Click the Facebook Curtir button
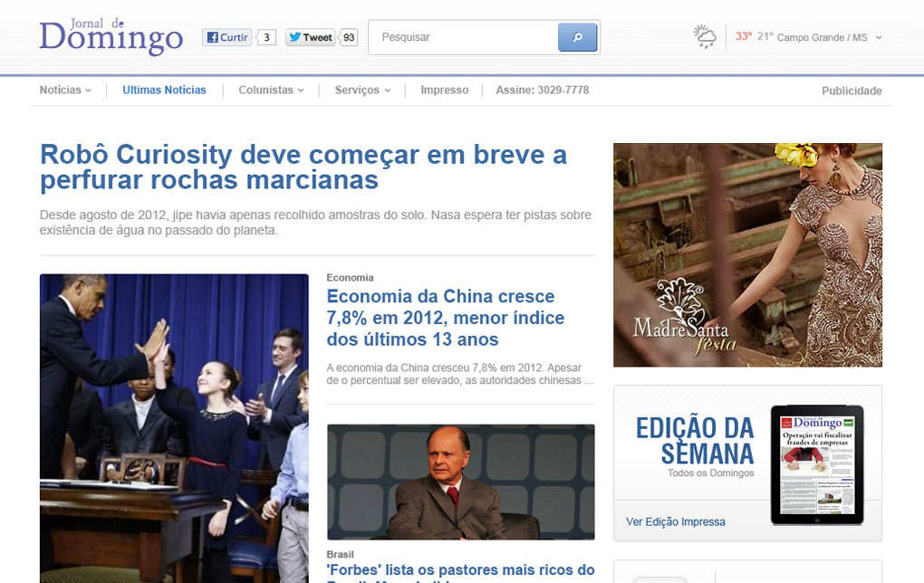924x583 pixels. [x=226, y=37]
